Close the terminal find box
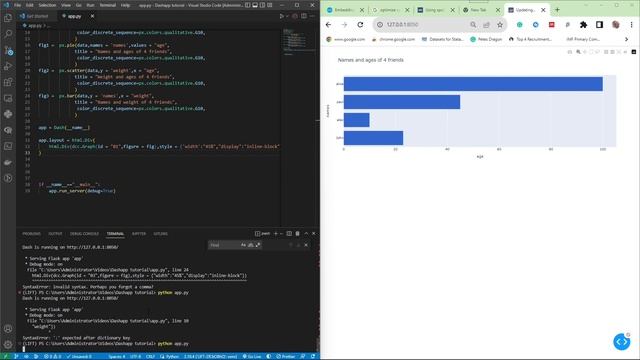The width and height of the screenshot is (640, 360). click(306, 245)
